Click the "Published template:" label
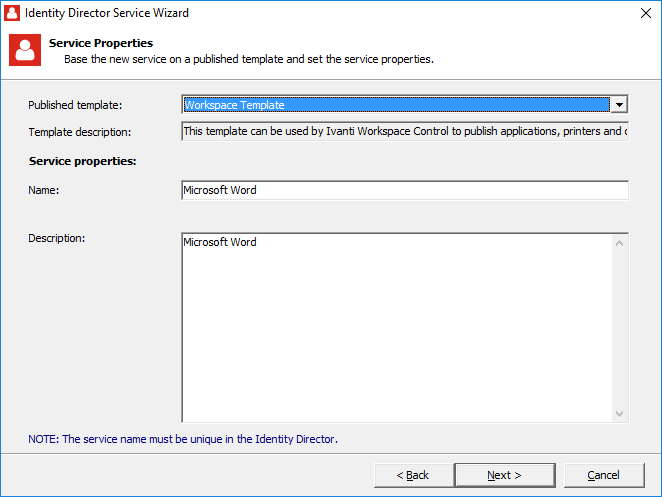 tap(75, 105)
